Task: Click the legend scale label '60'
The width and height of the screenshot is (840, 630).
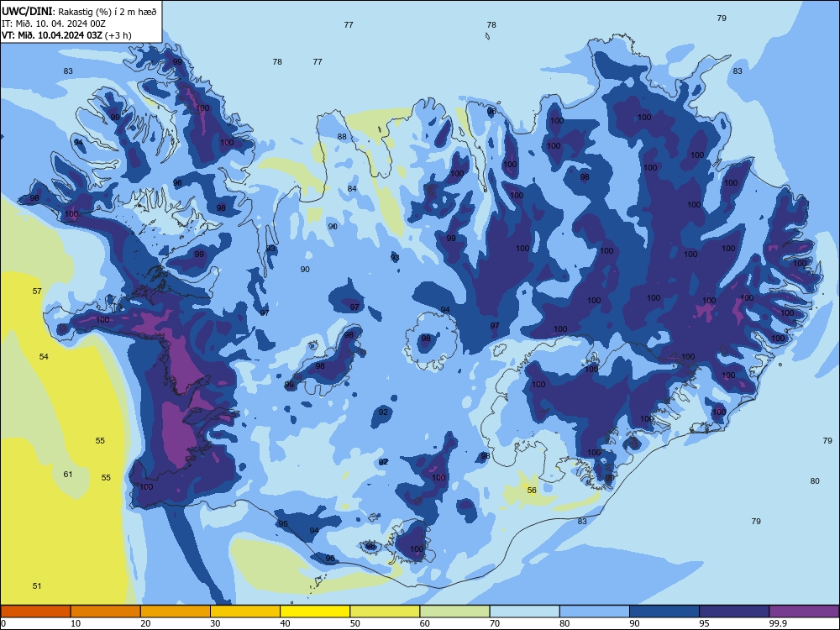Action: click(x=425, y=623)
